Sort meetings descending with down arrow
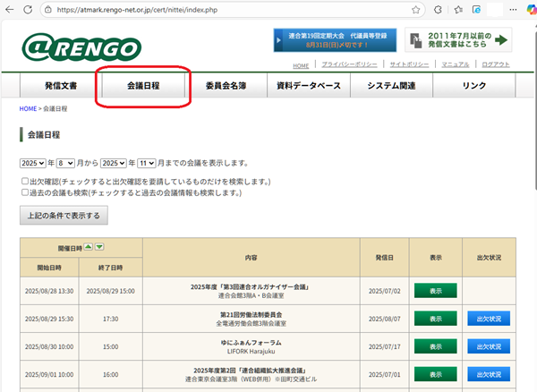 (99, 247)
